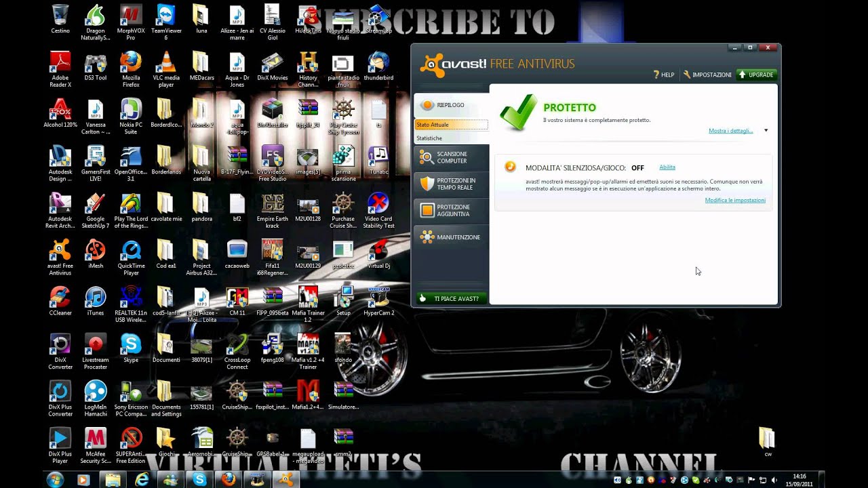This screenshot has height=488, width=868.
Task: Open the Borderlands folder on desktop
Action: pyautogui.click(x=166, y=161)
